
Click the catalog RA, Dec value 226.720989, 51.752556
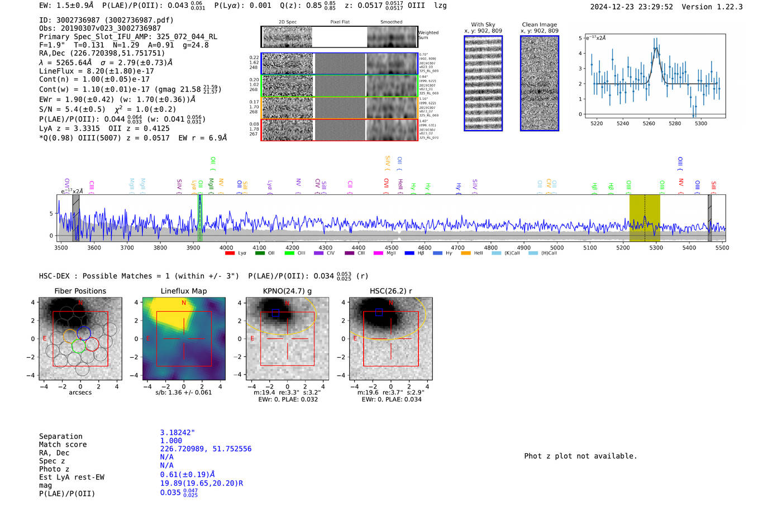(x=206, y=449)
